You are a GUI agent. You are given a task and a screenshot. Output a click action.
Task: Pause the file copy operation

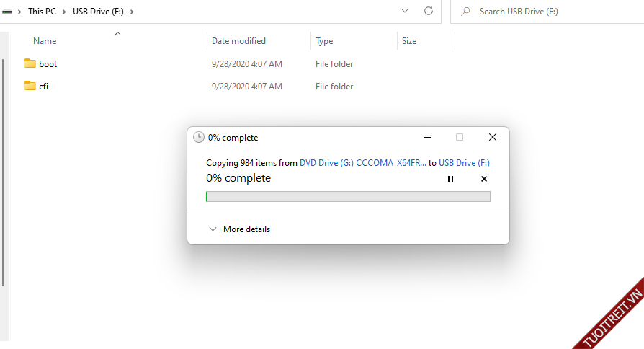click(451, 179)
